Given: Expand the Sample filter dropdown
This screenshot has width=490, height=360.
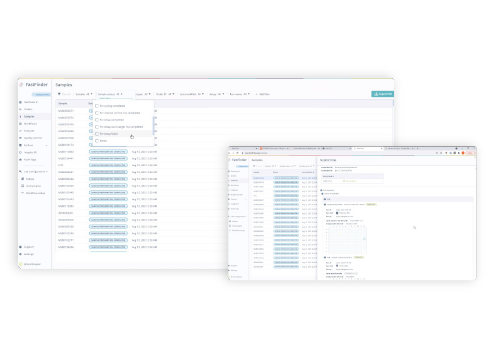Looking at the screenshot, I should 84,94.
